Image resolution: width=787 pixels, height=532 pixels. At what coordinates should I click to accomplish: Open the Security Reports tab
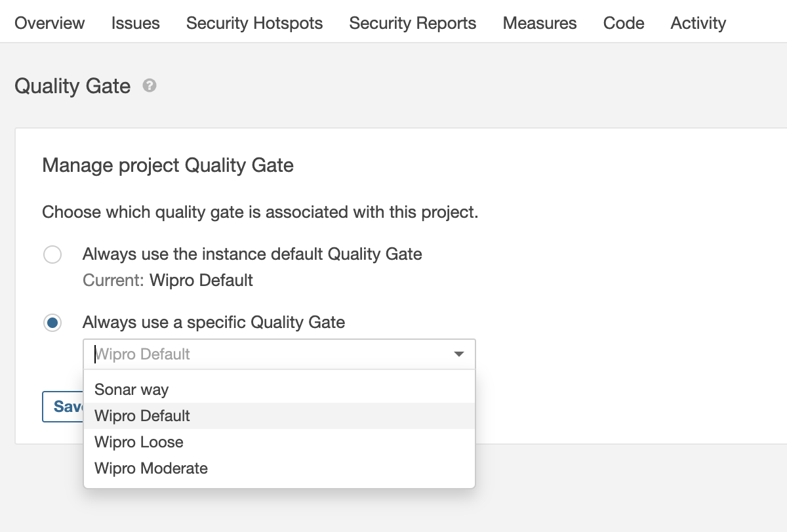pos(413,23)
